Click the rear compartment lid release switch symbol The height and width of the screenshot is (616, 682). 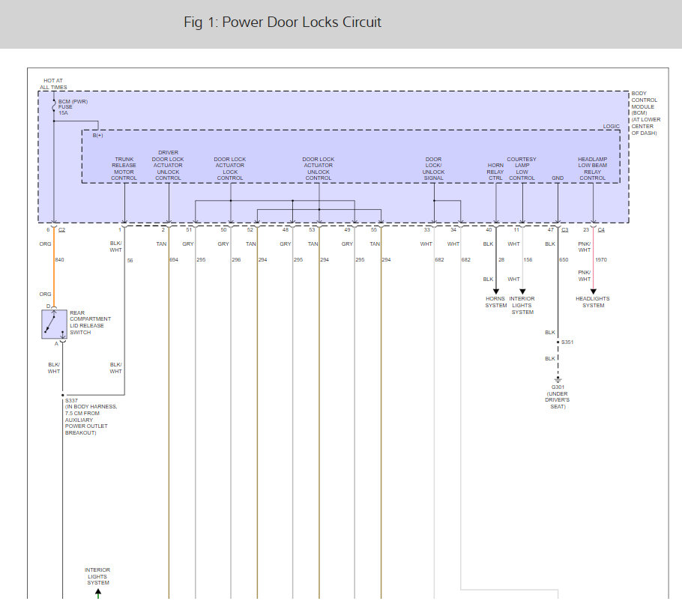[54, 323]
